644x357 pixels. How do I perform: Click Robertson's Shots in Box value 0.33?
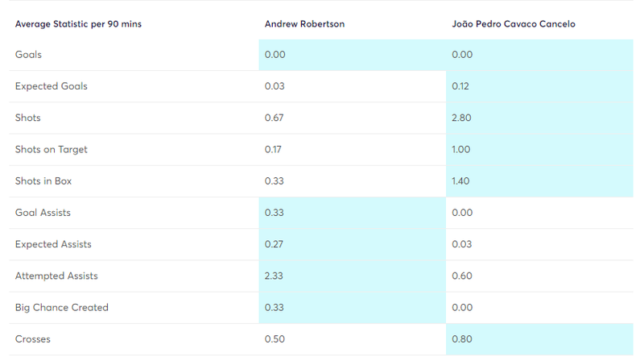(274, 181)
